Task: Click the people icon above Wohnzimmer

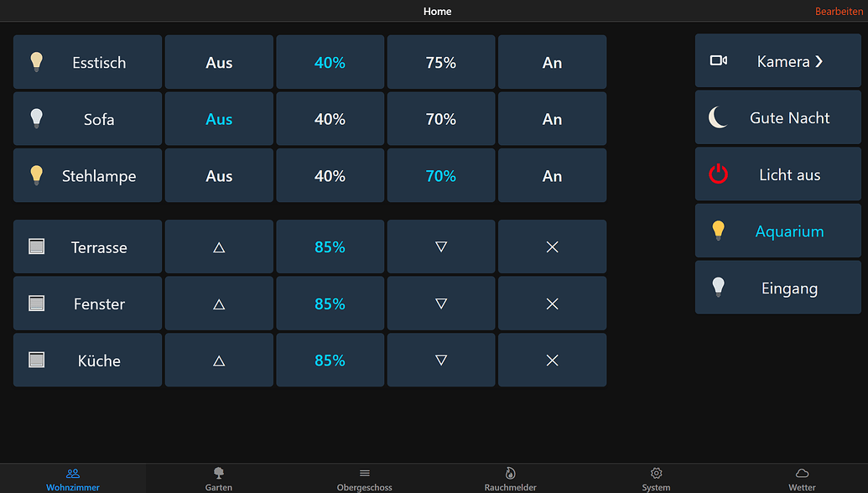Action: [73, 472]
